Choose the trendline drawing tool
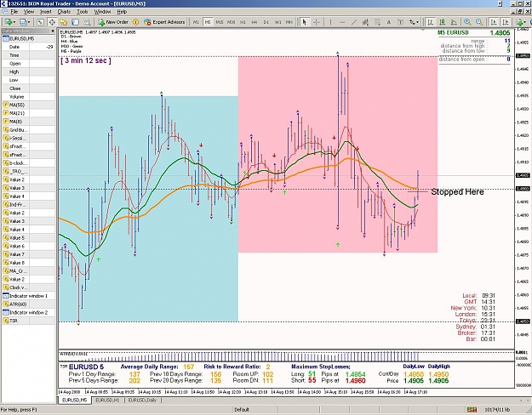The height and width of the screenshot is (415, 532). pyautogui.click(x=354, y=22)
